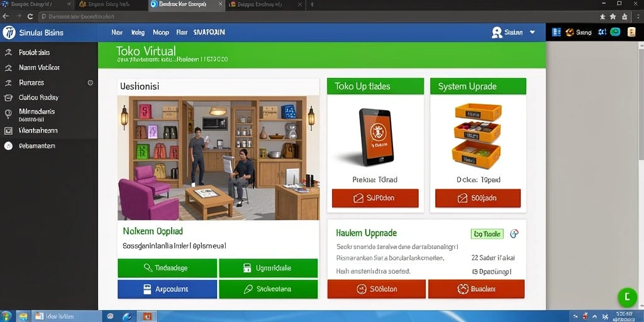Open the SIVAFOAIN menu item
The width and height of the screenshot is (644, 322).
[209, 33]
